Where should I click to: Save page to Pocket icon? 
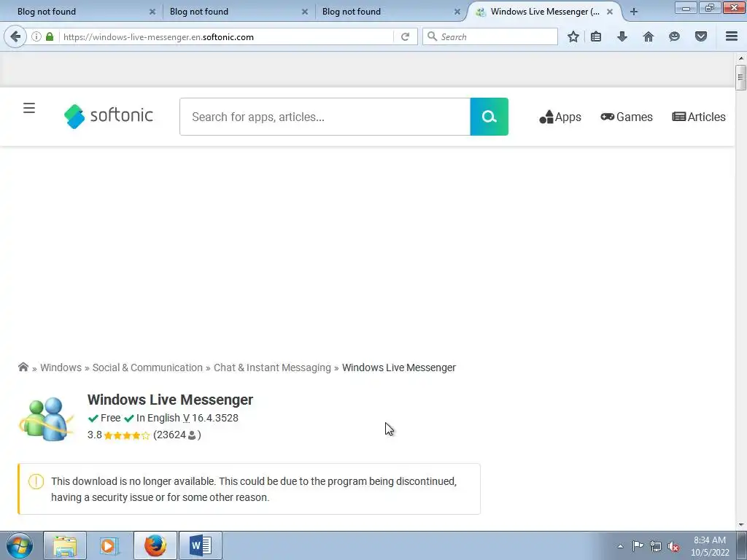point(701,36)
